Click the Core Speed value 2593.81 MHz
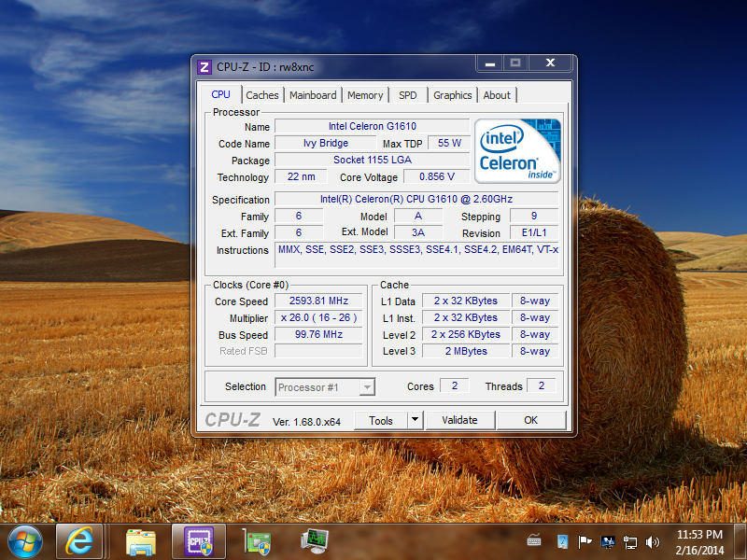Image resolution: width=747 pixels, height=560 pixels. click(x=318, y=301)
